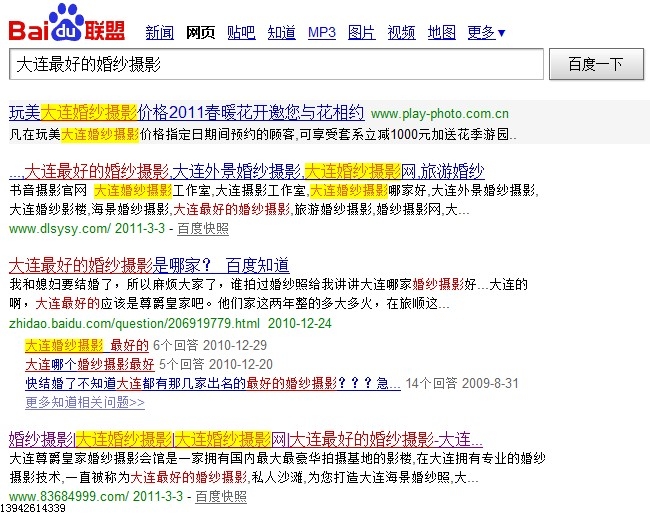Click the 14个回答 2009-8-31 text
Image resolution: width=650 pixels, height=515 pixels.
click(x=462, y=384)
